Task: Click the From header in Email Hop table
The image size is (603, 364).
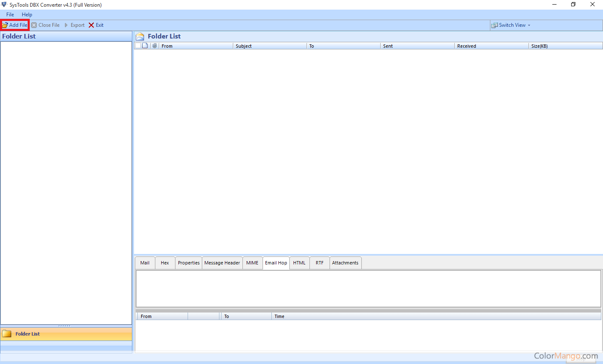Action: 162,316
